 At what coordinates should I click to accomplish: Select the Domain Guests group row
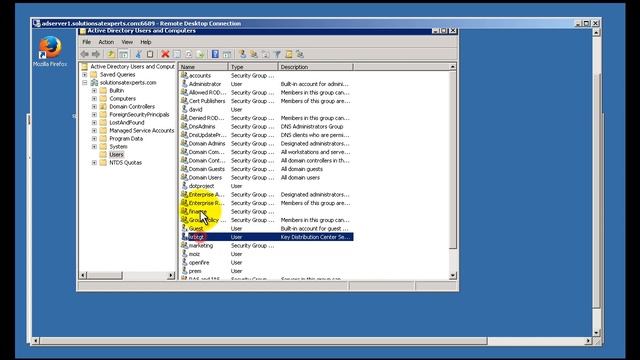[x=266, y=169]
